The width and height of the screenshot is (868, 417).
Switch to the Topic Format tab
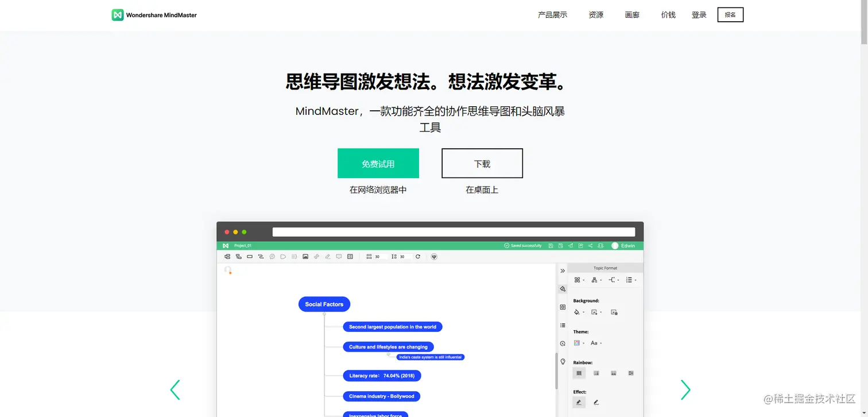[x=605, y=268]
